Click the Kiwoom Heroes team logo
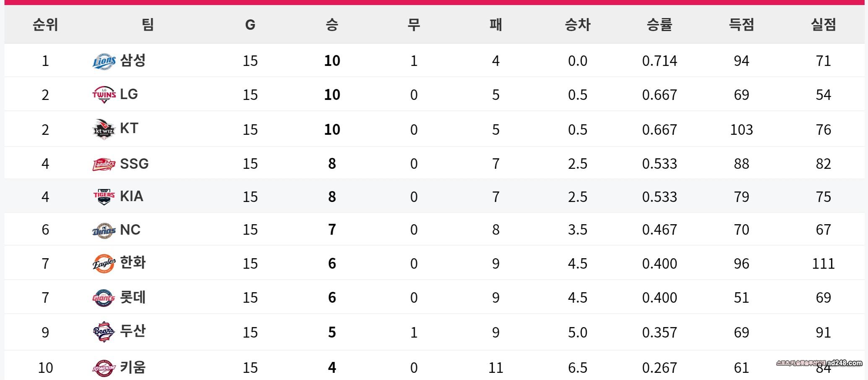 pyautogui.click(x=104, y=368)
